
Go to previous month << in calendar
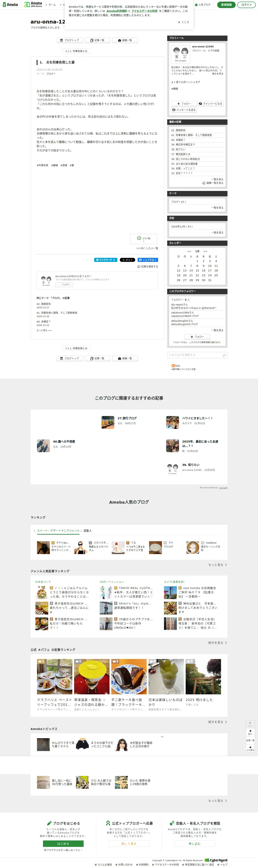click(x=189, y=251)
